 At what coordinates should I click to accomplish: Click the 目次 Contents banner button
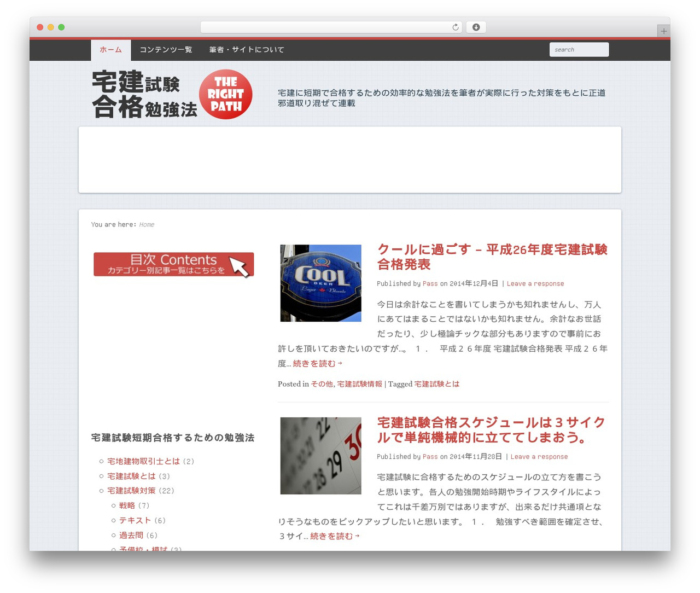[173, 264]
